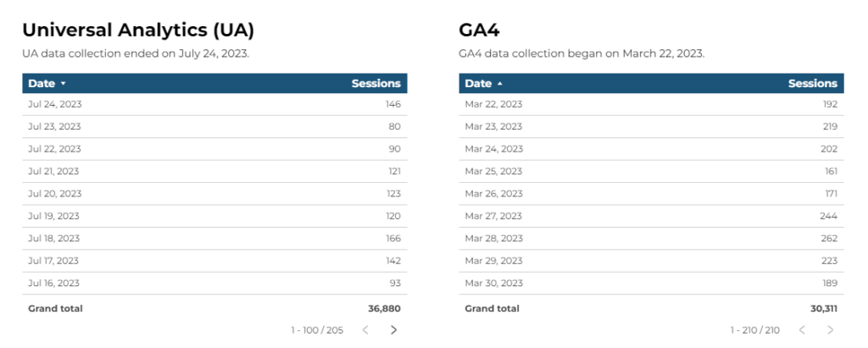The width and height of the screenshot is (868, 348).
Task: Click next page arrow in GA4 table
Action: tap(830, 330)
